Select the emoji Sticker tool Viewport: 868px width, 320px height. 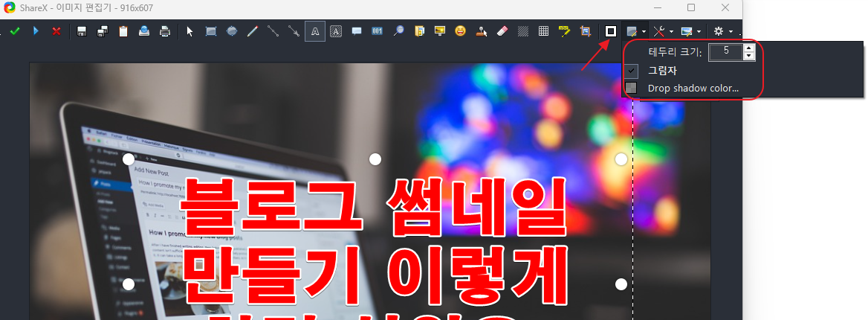tap(461, 31)
